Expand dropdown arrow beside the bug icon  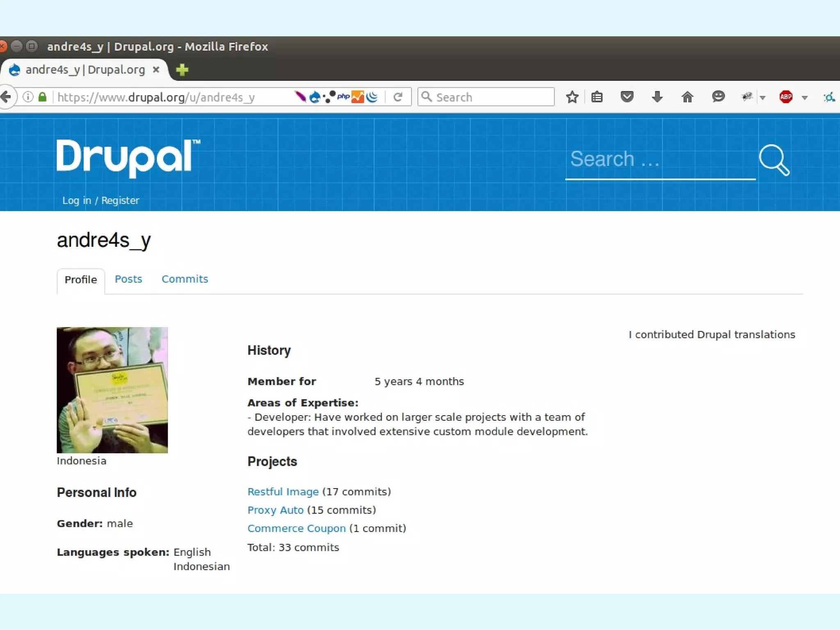(x=762, y=98)
